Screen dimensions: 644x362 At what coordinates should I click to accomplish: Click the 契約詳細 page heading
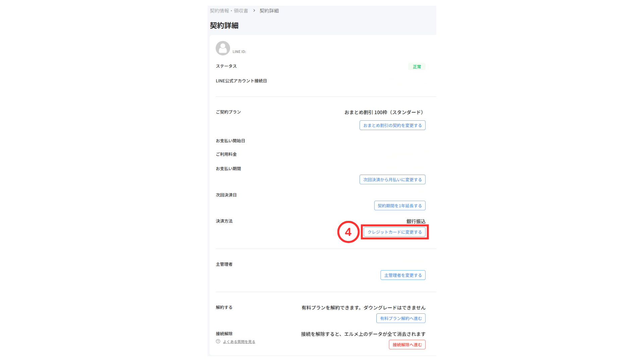224,25
